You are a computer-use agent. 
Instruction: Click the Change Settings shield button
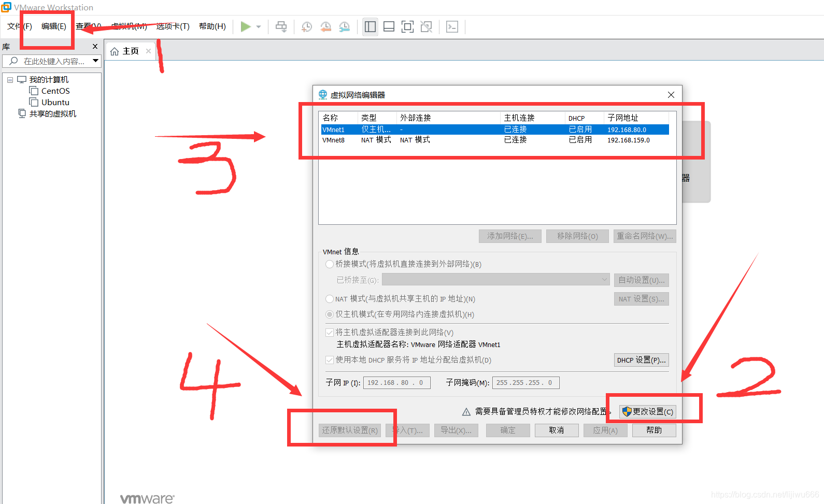(648, 412)
